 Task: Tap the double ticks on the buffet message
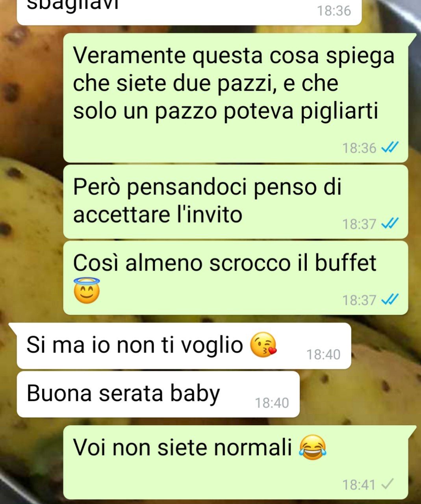390,300
